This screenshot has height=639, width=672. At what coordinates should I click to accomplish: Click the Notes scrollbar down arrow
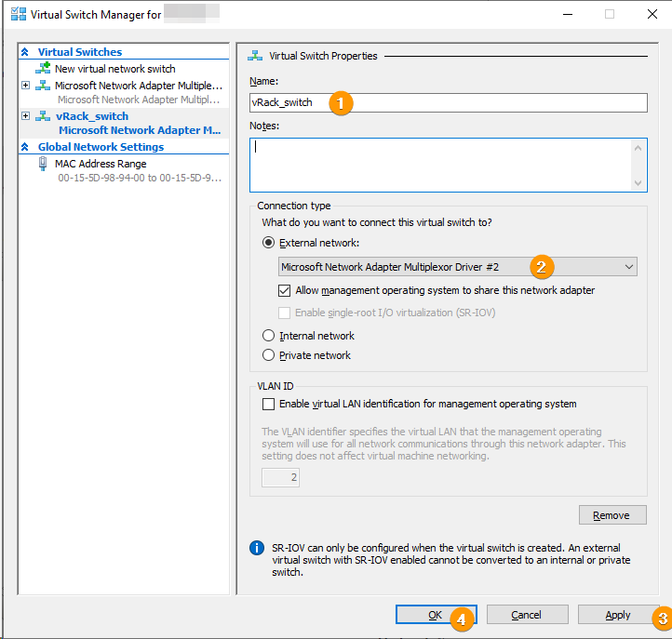(638, 183)
